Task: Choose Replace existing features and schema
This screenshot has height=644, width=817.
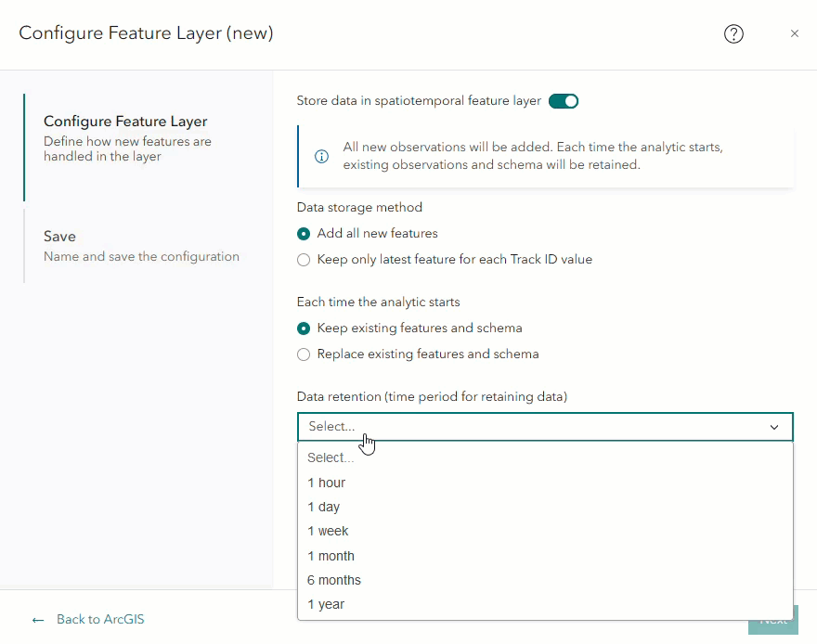Action: [304, 354]
